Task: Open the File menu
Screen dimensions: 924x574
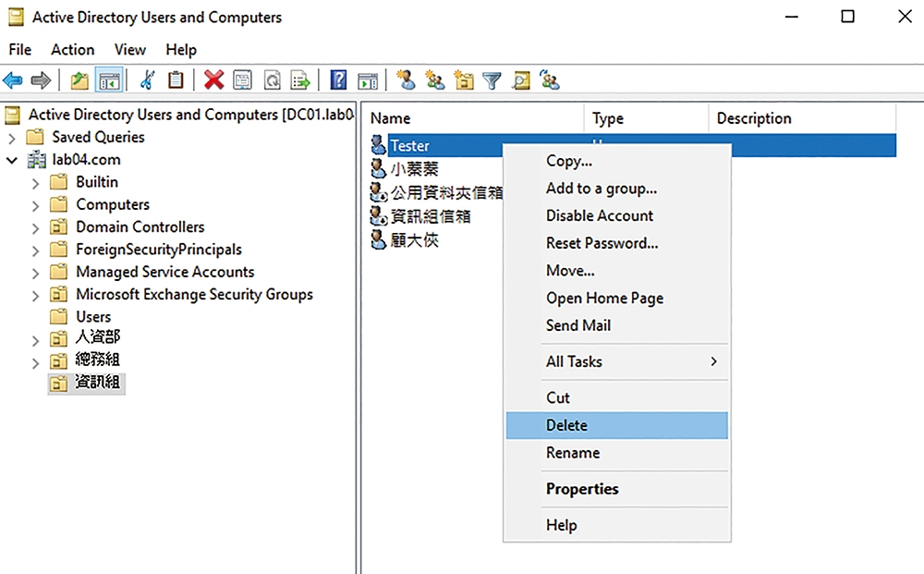Action: point(20,50)
